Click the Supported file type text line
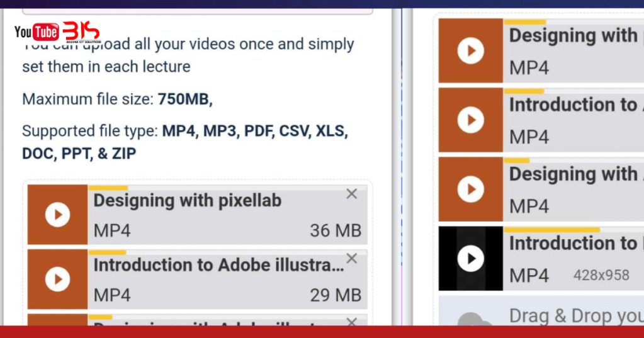644x338 pixels. (x=185, y=132)
